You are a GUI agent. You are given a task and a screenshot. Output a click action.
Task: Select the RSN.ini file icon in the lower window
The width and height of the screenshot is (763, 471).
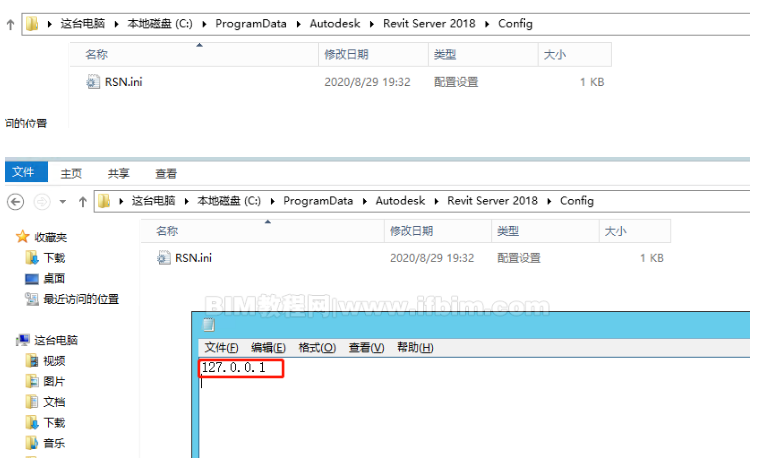(164, 258)
